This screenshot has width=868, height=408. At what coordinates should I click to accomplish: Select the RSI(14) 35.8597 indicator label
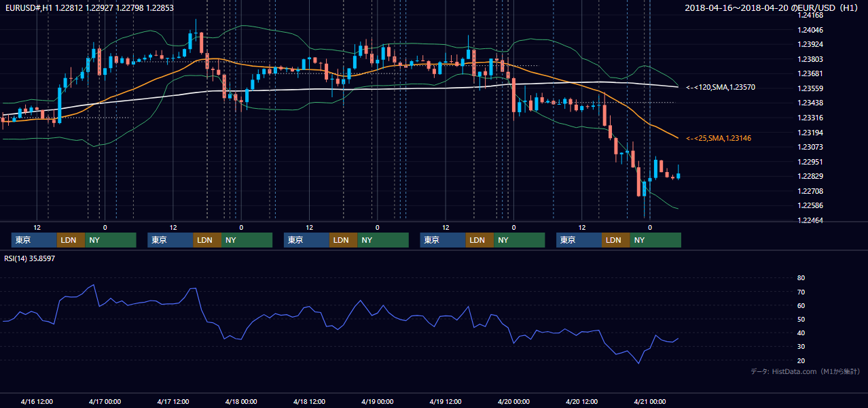coord(30,259)
